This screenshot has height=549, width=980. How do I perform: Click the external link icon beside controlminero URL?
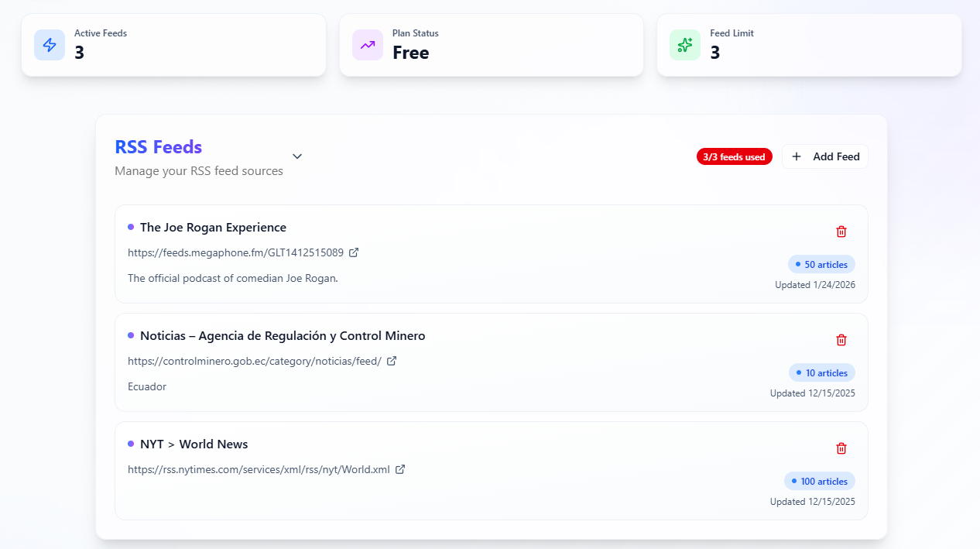point(391,361)
